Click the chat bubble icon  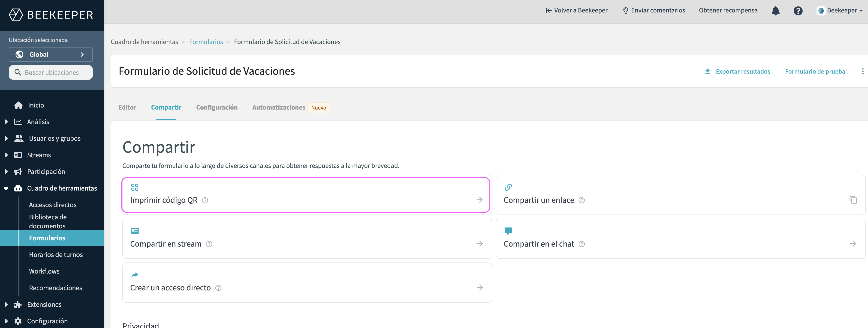508,231
